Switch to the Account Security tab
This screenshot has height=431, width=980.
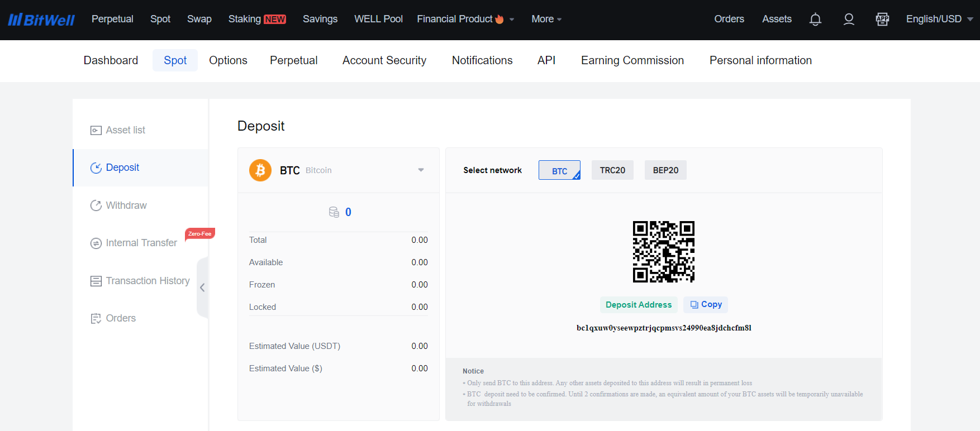click(x=384, y=60)
